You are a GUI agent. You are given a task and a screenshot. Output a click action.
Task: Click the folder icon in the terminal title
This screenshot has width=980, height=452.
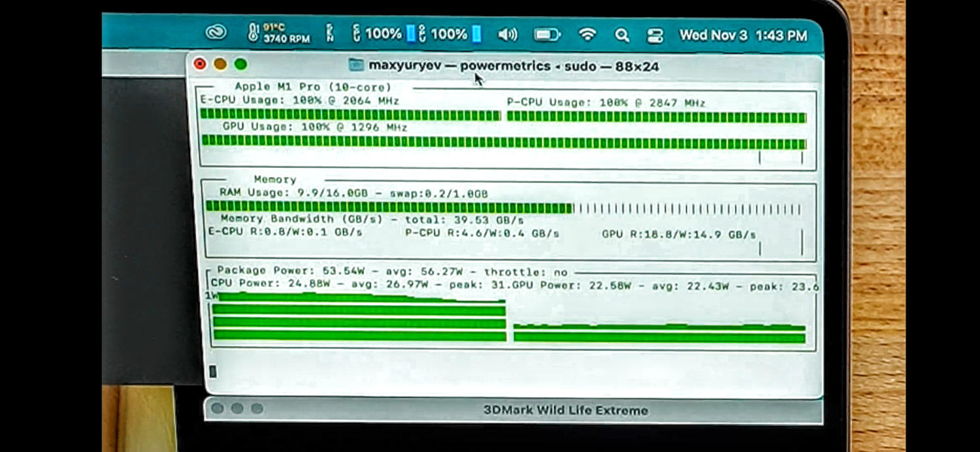pyautogui.click(x=356, y=65)
